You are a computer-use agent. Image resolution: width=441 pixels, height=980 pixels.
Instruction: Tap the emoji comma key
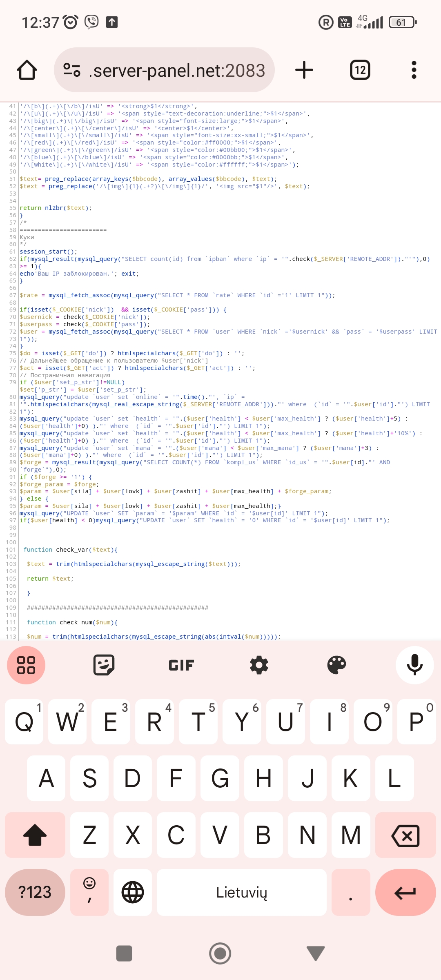pos(89,892)
